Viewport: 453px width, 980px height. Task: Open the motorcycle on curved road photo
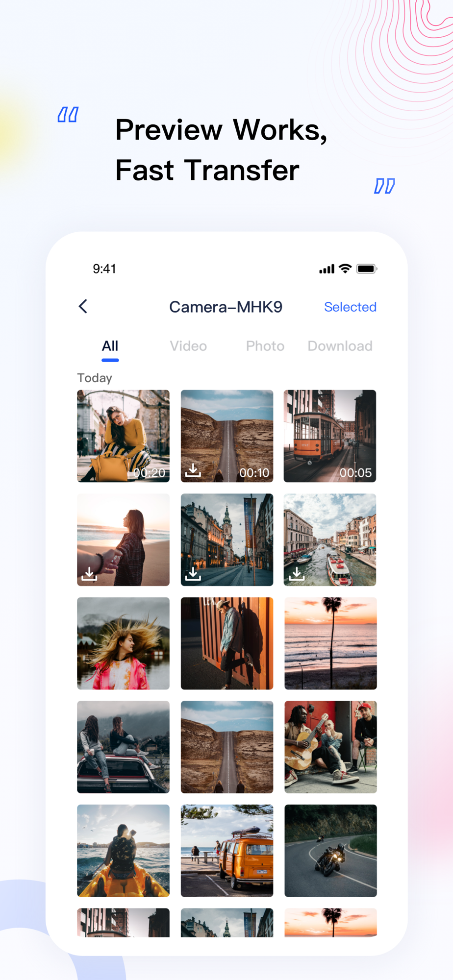pyautogui.click(x=330, y=851)
